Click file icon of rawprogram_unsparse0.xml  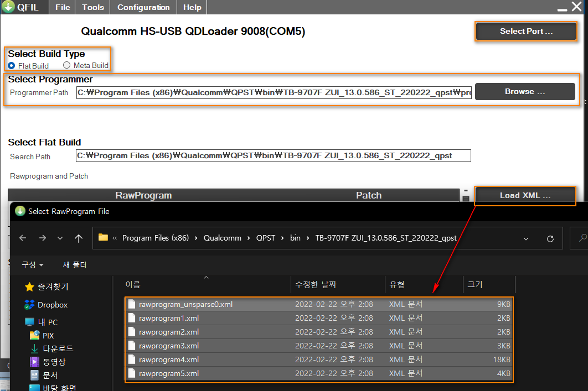point(132,304)
